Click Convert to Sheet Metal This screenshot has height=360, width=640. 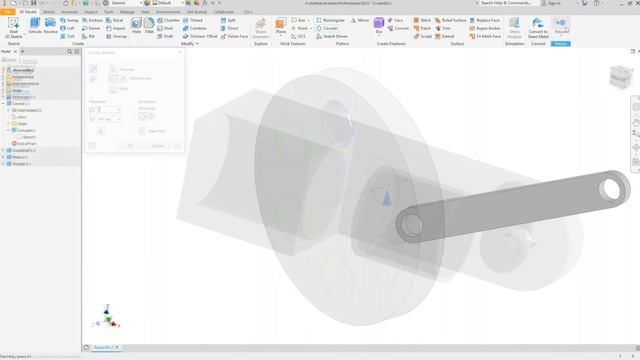tap(538, 28)
